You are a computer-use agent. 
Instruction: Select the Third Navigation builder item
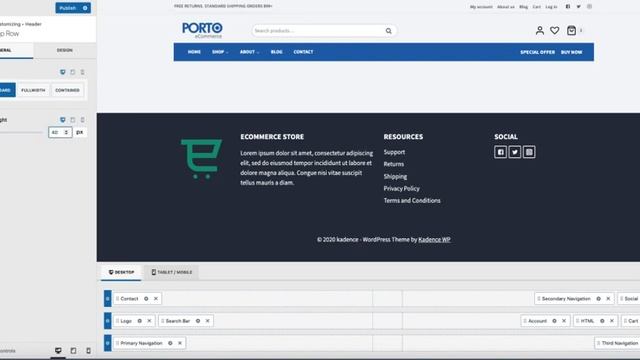617,343
